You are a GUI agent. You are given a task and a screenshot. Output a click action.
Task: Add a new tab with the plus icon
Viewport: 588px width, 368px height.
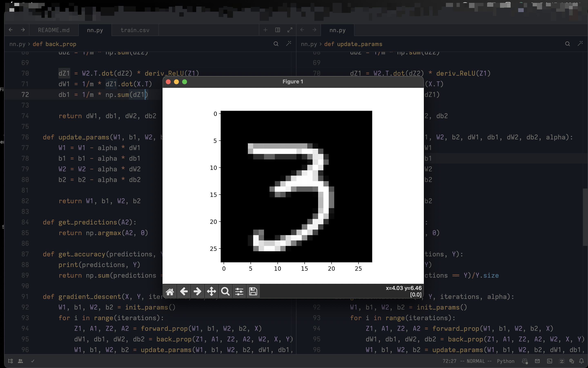pyautogui.click(x=265, y=30)
